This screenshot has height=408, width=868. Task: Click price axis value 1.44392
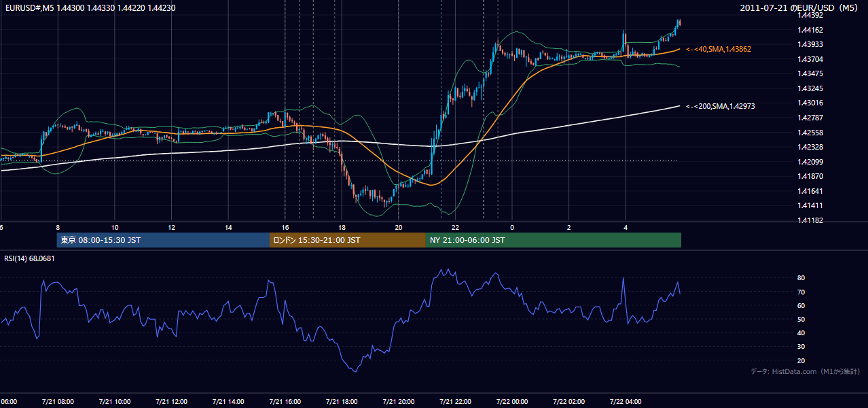[810, 15]
